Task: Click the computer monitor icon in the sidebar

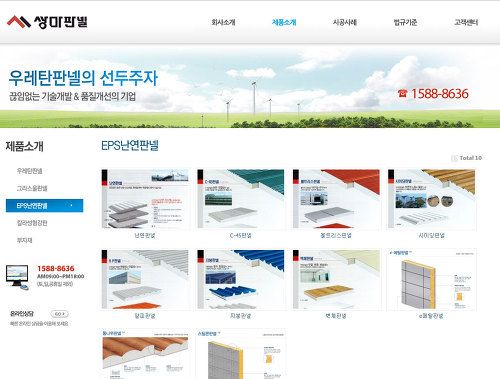Action: (17, 277)
